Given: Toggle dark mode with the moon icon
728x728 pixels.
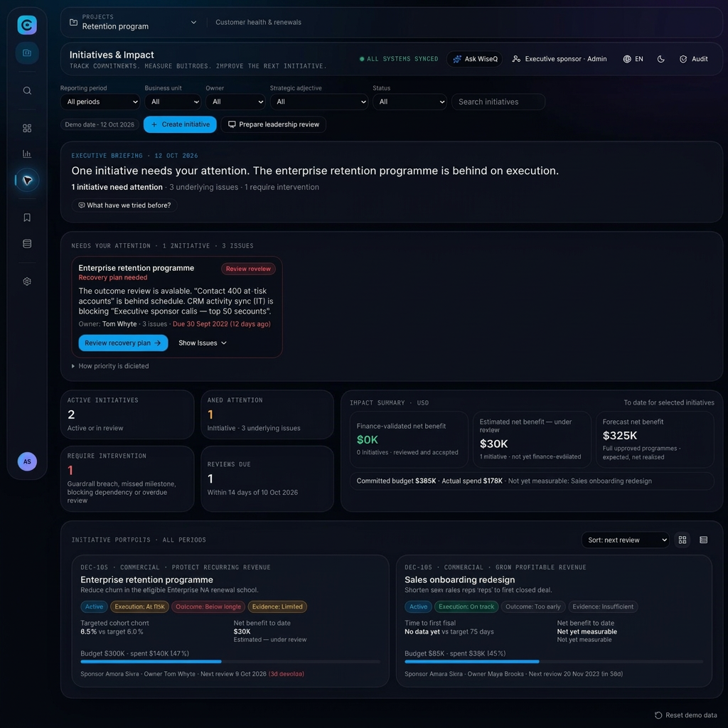Looking at the screenshot, I should (x=660, y=59).
